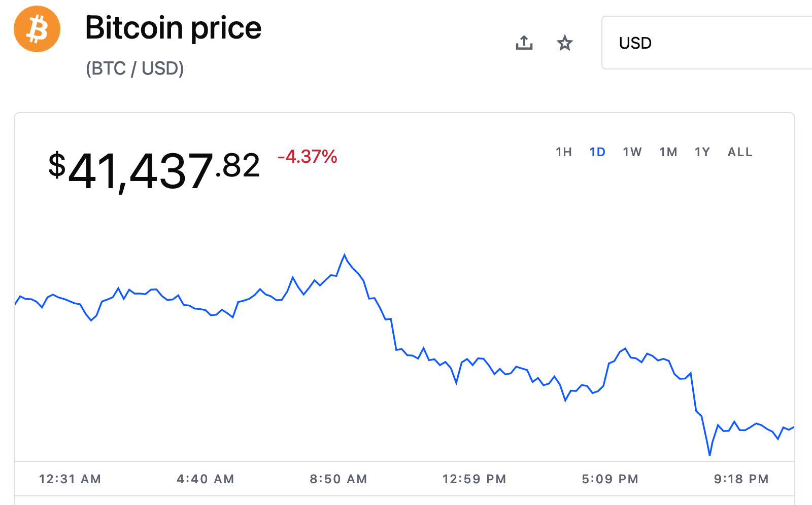Click the share/upload icon
812x505 pixels.
pyautogui.click(x=524, y=43)
